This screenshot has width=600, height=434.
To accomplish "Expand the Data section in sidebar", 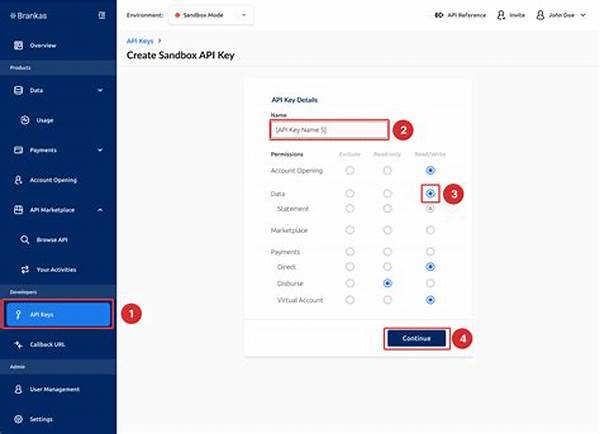I will [100, 90].
